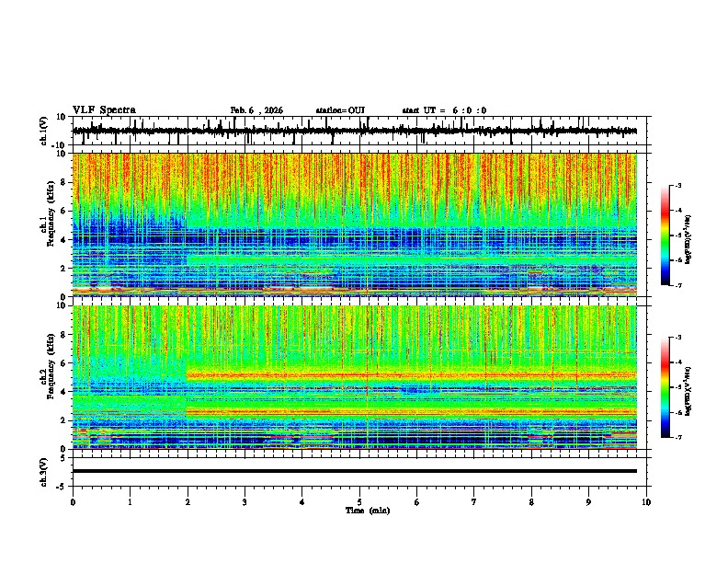Viewport: 728px width, 563px height.
Task: Click the "ch.3(V)" axis label
Action: 44,472
